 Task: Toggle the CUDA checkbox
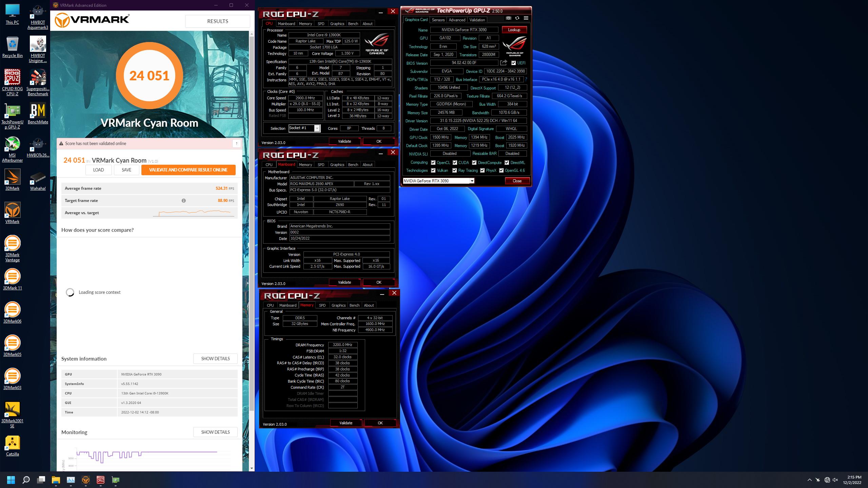455,163
